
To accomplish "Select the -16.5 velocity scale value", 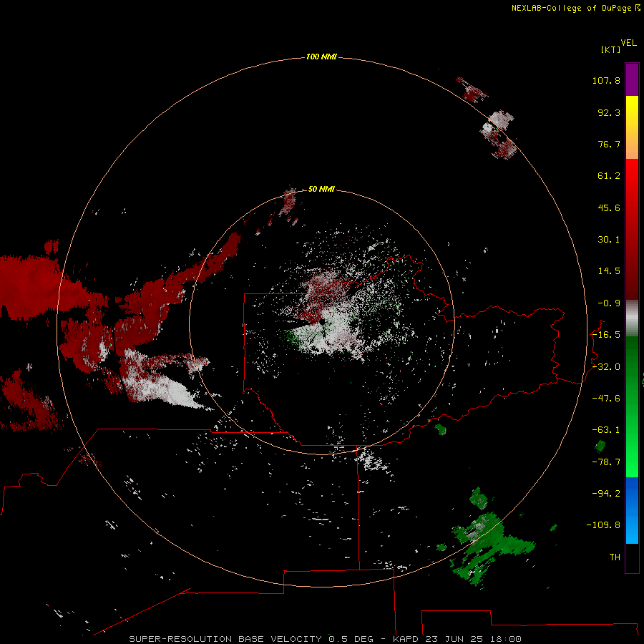I will (x=606, y=335).
